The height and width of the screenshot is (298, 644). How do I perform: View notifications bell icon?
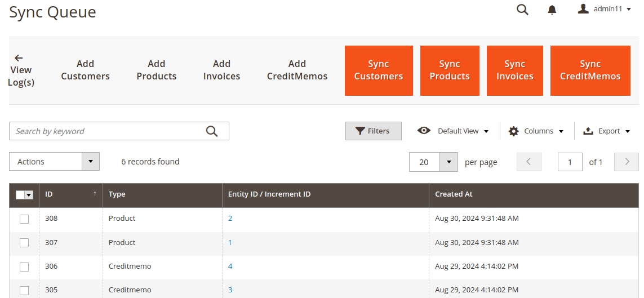tap(552, 10)
